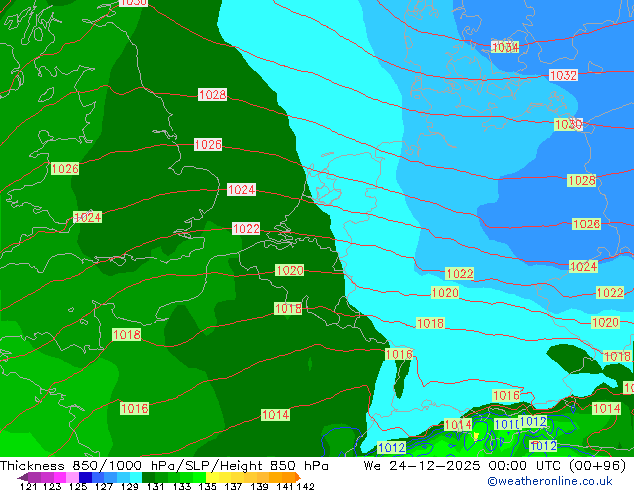This screenshot has width=634, height=490.
Task: Click the white-background 1022 isobar label
Action: pyautogui.click(x=246, y=228)
